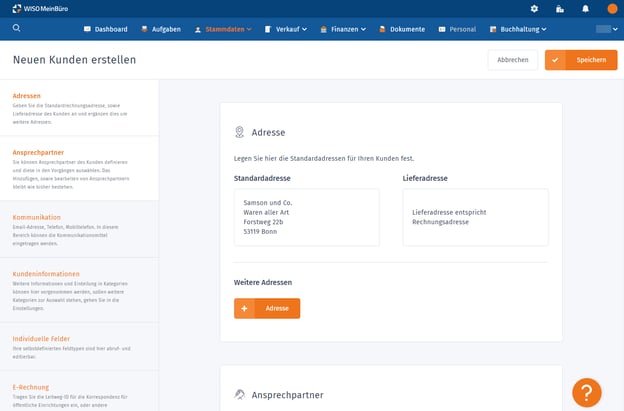This screenshot has height=411, width=624.
Task: Click the search magnifier icon
Action: click(17, 29)
